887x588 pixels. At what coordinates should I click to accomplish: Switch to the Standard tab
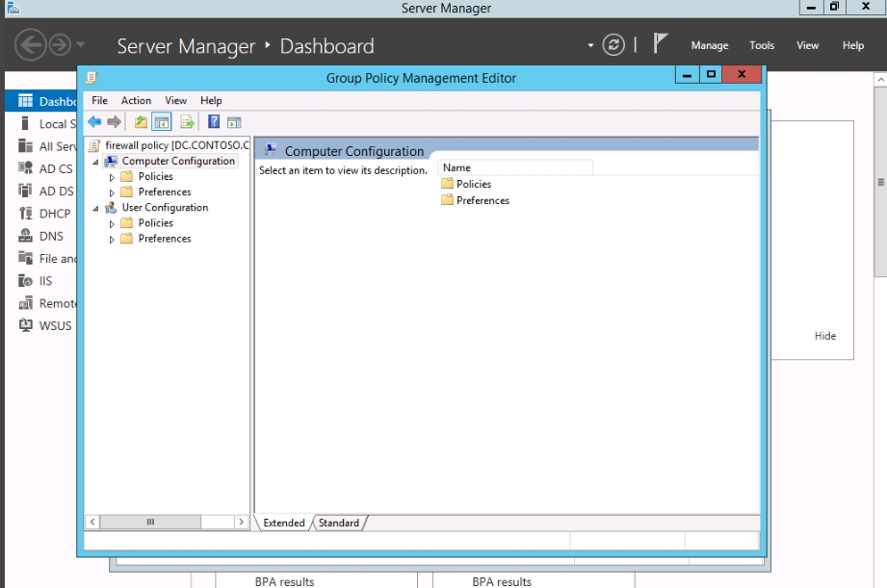[x=338, y=523]
